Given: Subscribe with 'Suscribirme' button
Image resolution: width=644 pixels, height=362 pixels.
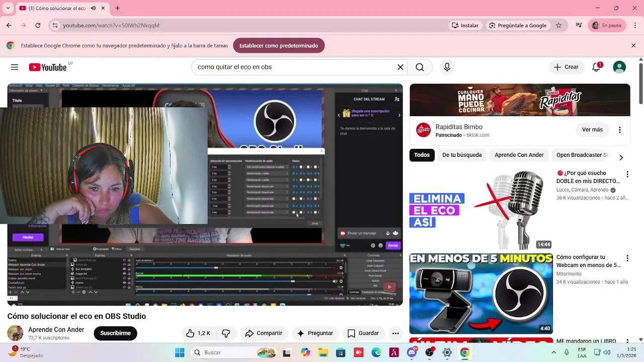Looking at the screenshot, I should pos(115,333).
